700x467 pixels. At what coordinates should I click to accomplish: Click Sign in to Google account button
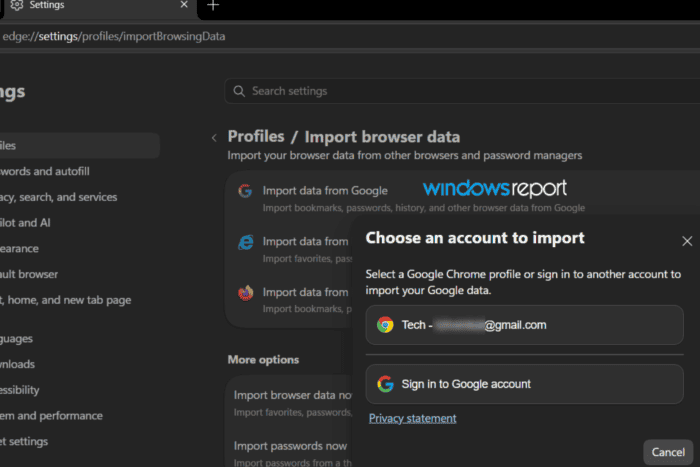point(524,384)
